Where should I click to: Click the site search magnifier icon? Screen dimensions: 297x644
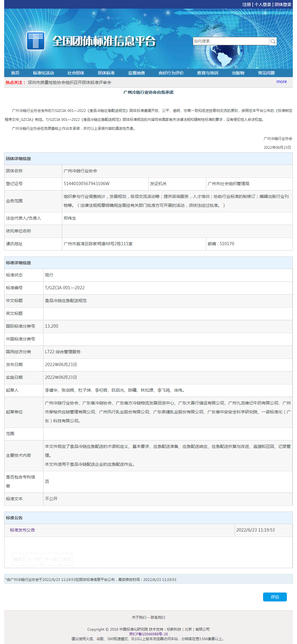click(273, 41)
